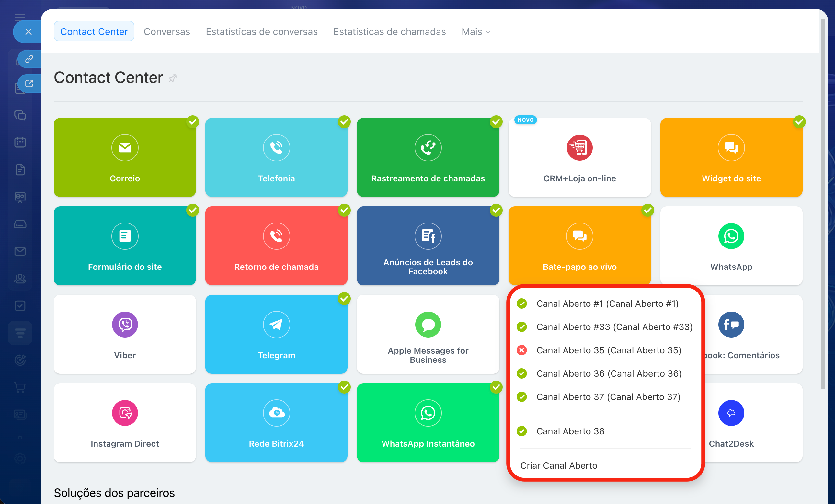Screen dimensions: 835x504
Task: Select Canal Aberto #1 in the popup
Action: pyautogui.click(x=605, y=304)
